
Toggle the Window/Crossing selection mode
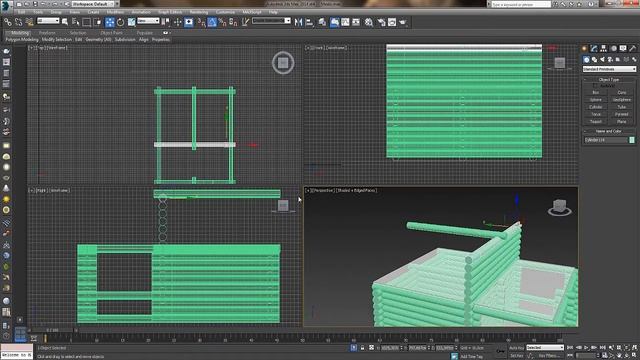(x=98, y=22)
